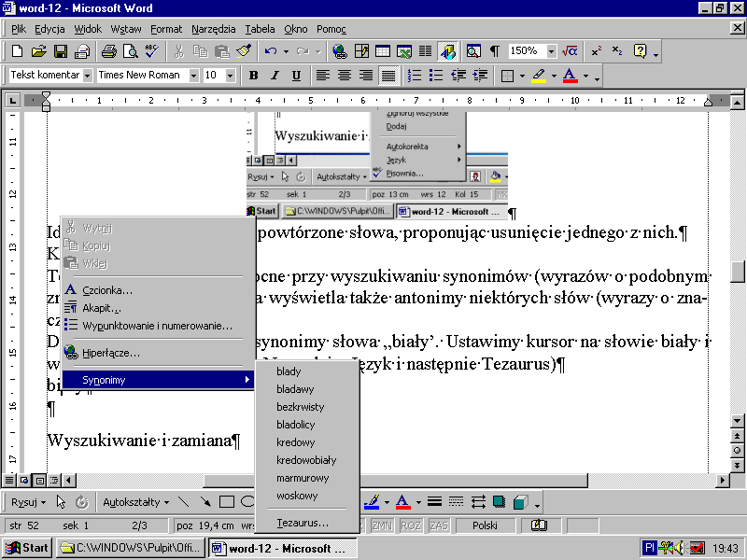The height and width of the screenshot is (560, 747).
Task: Toggle the Drawing toolbar button
Action: click(448, 51)
